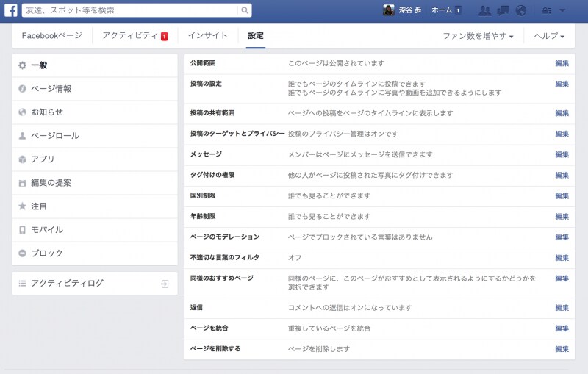Click the ページロール person icon
The height and width of the screenshot is (374, 588).
click(x=23, y=136)
